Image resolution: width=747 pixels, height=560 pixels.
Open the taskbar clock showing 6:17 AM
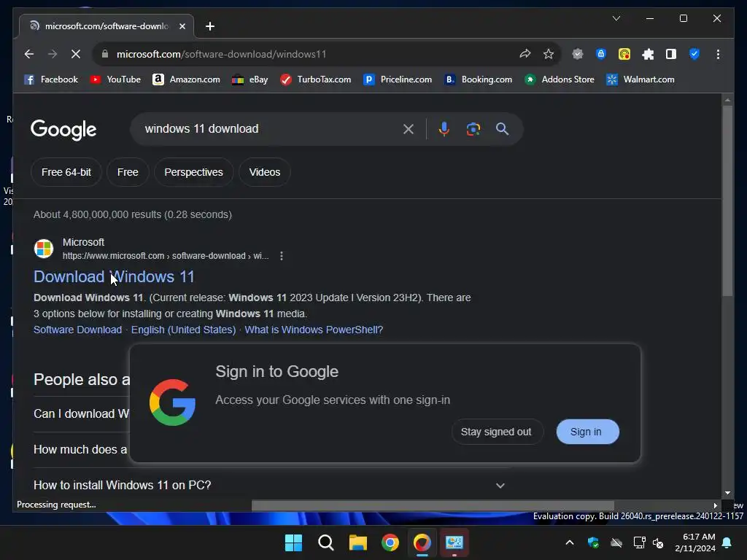(695, 542)
